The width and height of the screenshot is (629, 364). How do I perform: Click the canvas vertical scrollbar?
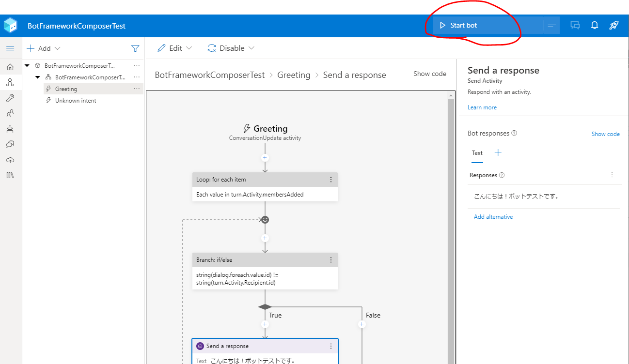click(451, 232)
